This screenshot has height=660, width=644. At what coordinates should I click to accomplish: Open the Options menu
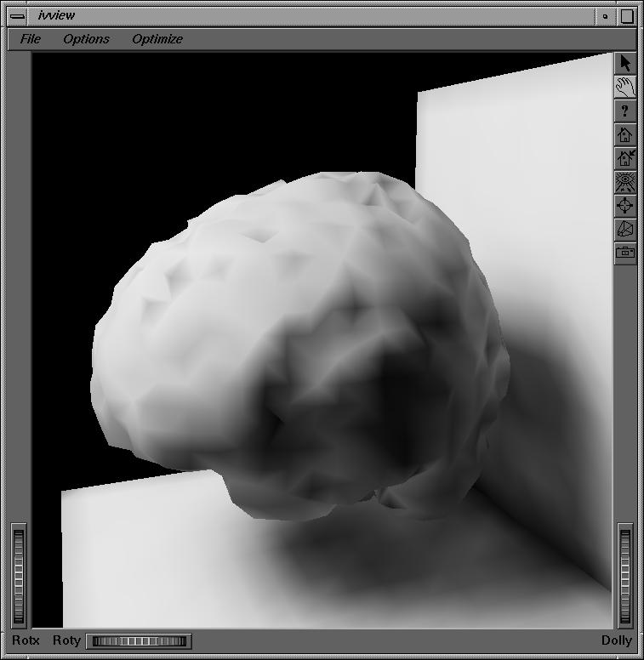coord(86,39)
